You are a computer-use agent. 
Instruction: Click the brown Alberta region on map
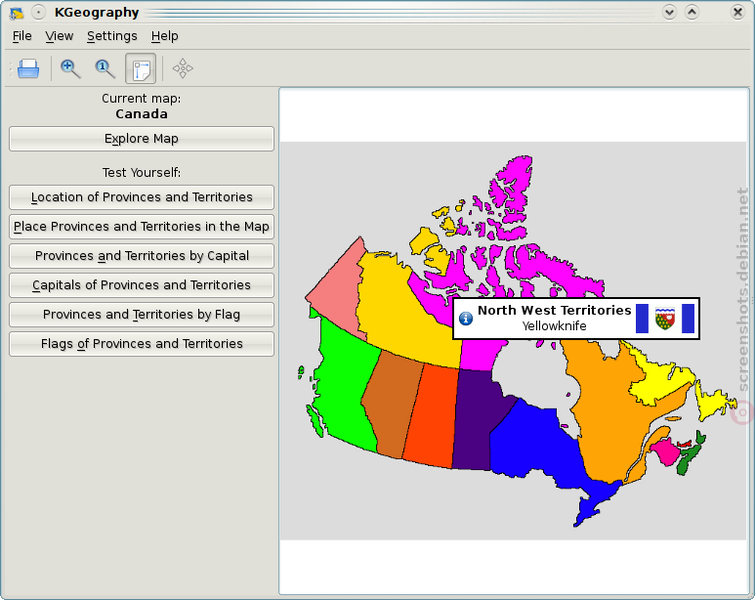[392, 404]
